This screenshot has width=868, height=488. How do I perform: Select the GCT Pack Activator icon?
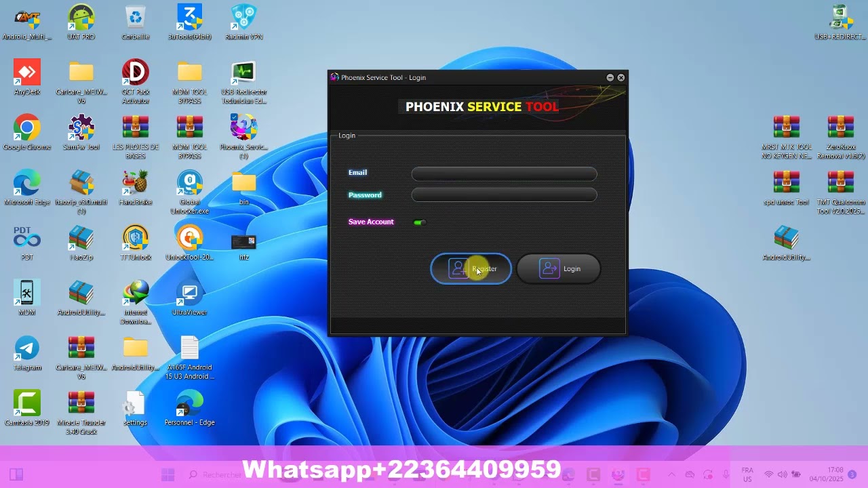[x=136, y=81]
